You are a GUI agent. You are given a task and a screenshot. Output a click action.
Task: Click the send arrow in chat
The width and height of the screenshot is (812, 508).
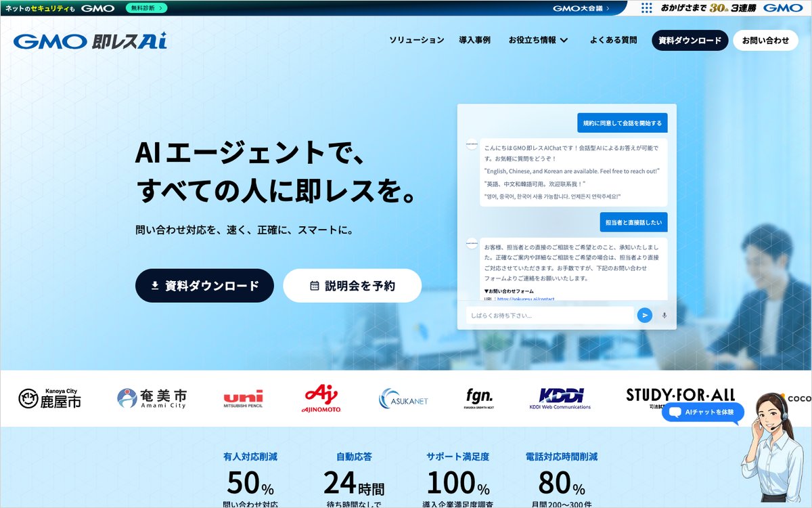tap(646, 315)
